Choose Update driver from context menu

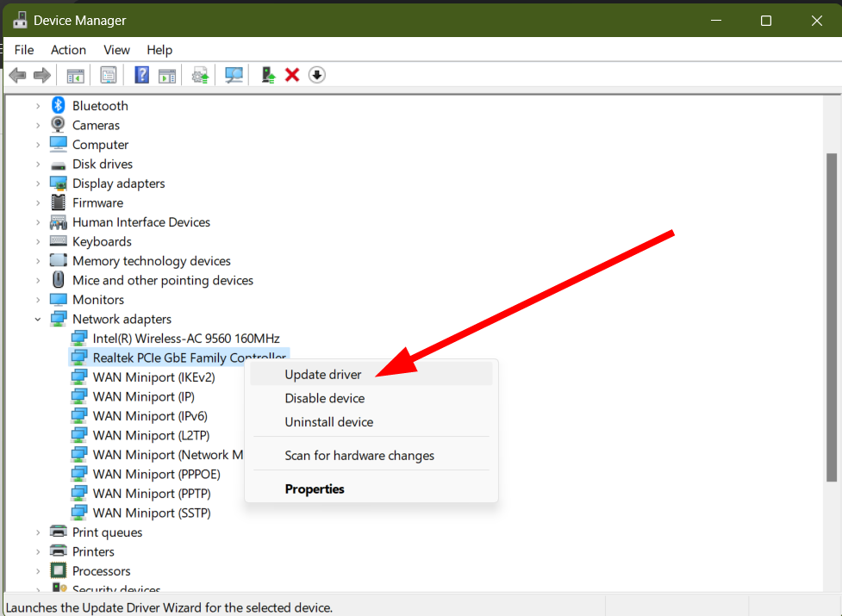pyautogui.click(x=371, y=375)
